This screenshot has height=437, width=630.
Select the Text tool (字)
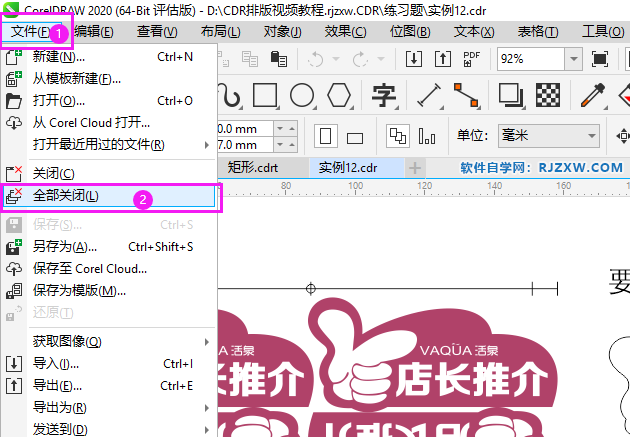click(x=383, y=96)
